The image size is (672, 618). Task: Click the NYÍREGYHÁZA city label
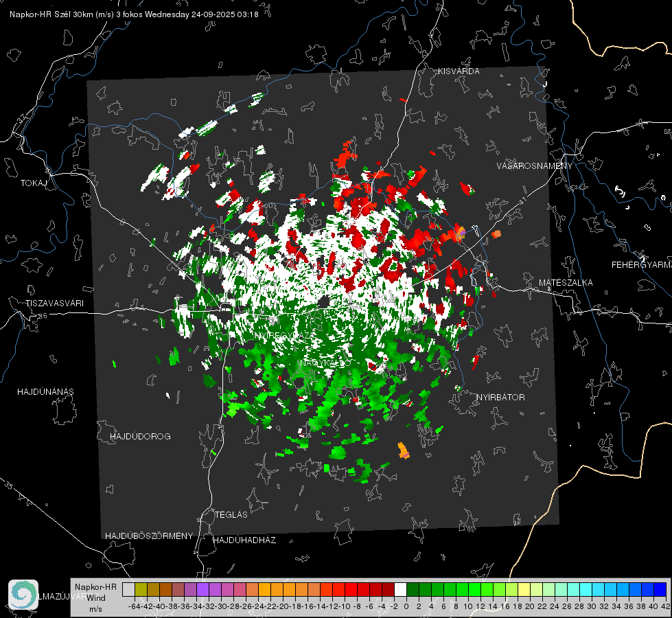coord(284,335)
